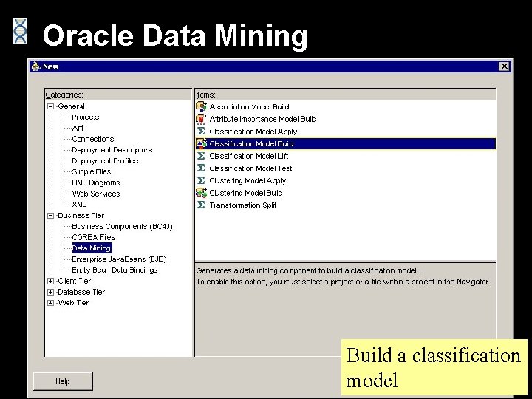Expand the Database Tier category node
Viewport: 532px width, 399px height.
[50, 292]
